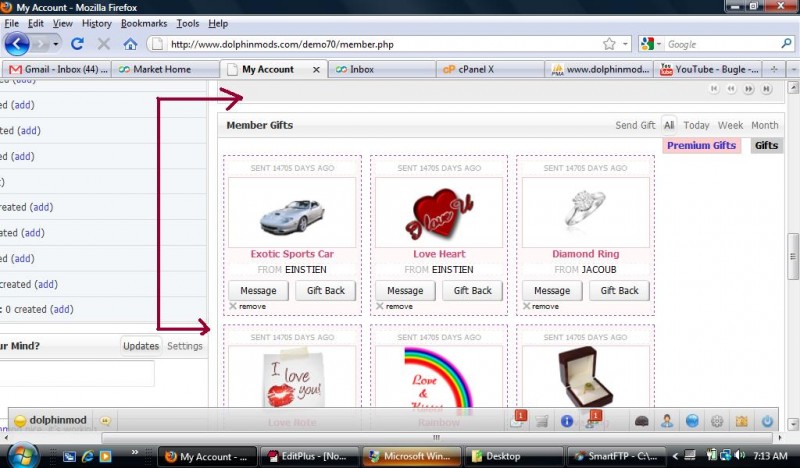Open the Bookmarks menu

click(x=144, y=23)
